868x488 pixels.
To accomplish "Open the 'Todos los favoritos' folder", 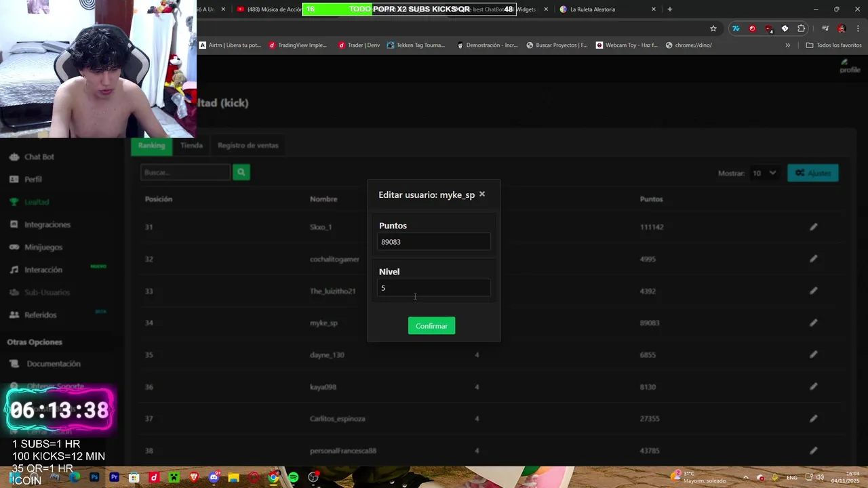I will 833,45.
